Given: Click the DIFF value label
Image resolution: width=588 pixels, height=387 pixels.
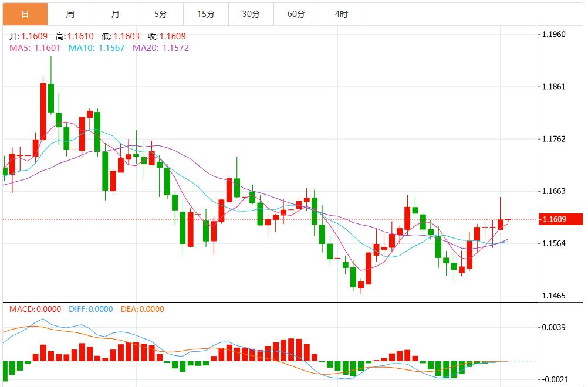Looking at the screenshot, I should click(90, 309).
